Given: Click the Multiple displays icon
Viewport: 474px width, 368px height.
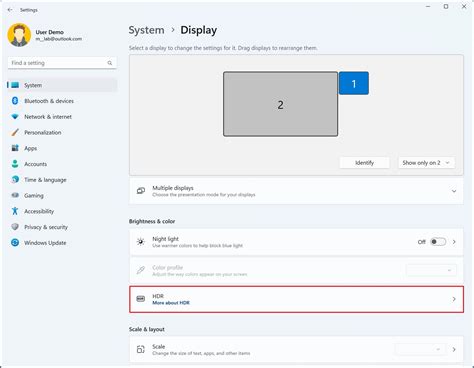Looking at the screenshot, I should pyautogui.click(x=141, y=191).
